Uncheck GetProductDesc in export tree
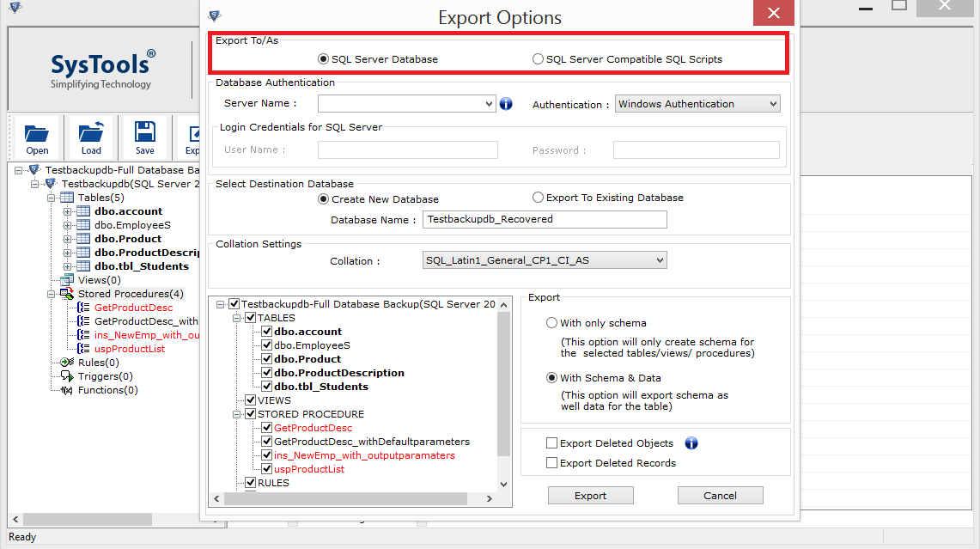 click(x=267, y=428)
